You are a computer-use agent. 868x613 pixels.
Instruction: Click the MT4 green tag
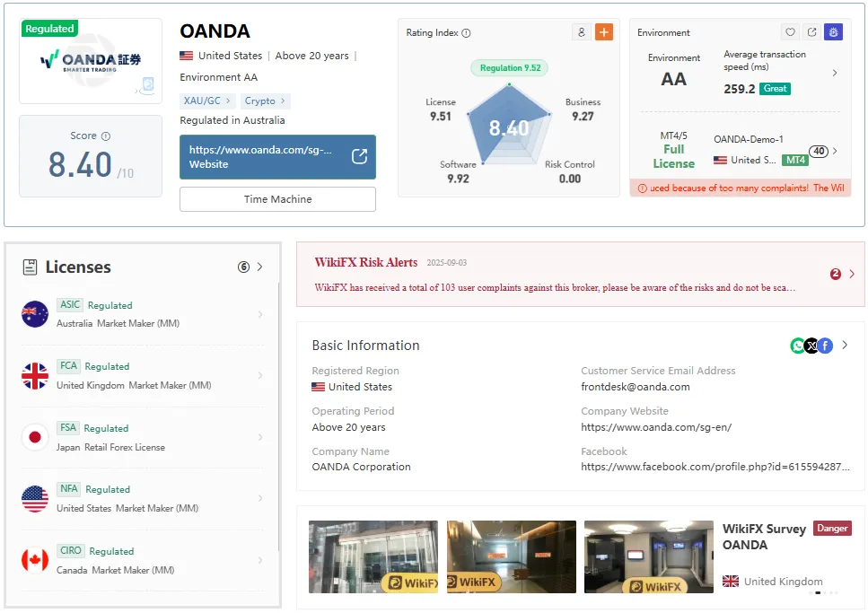pos(795,160)
